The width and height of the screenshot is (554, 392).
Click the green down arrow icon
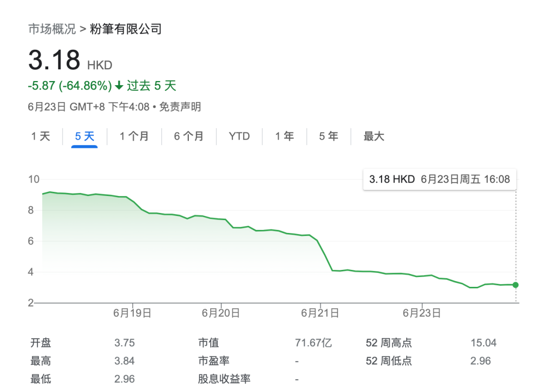coord(119,85)
